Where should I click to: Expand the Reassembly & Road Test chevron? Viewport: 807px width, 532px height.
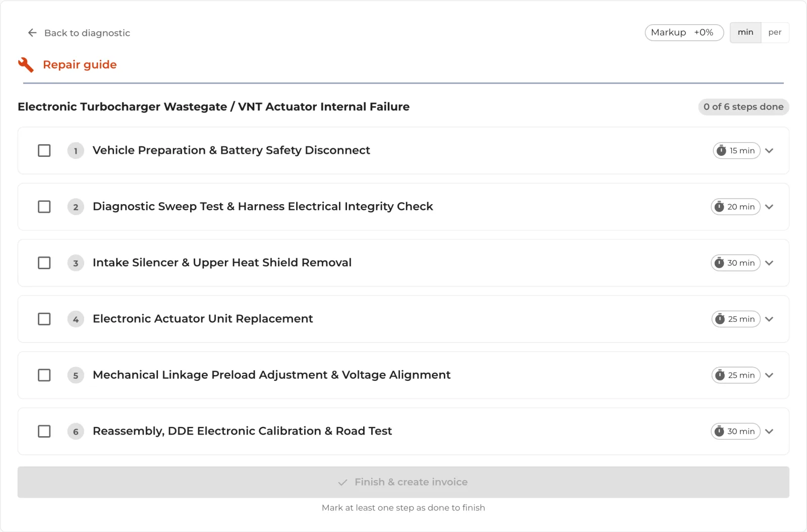pos(769,431)
